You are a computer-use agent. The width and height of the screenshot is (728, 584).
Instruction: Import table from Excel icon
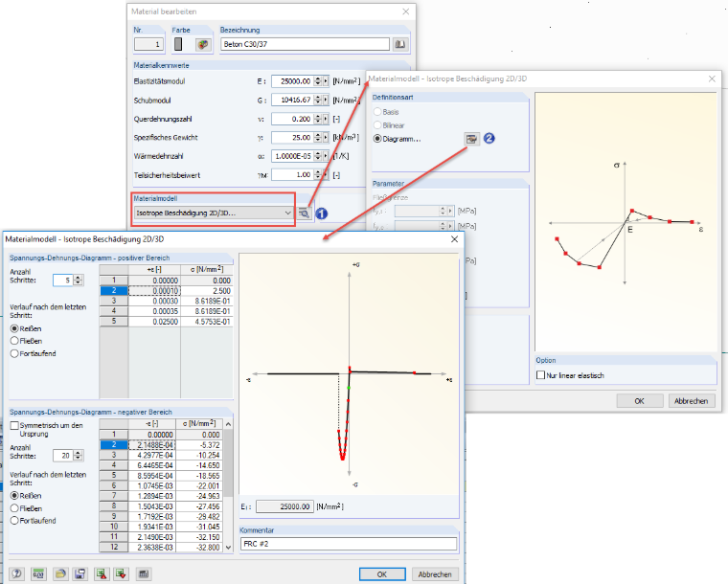[x=122, y=573]
